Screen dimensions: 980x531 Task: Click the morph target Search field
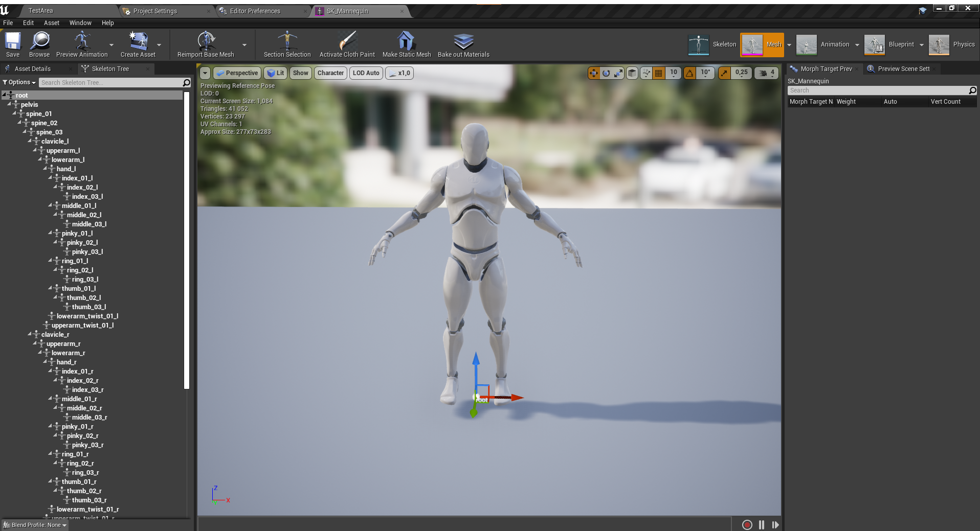click(878, 90)
